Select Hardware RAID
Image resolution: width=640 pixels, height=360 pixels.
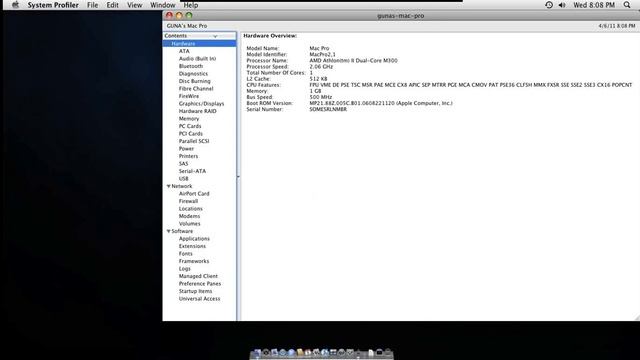pyautogui.click(x=197, y=111)
